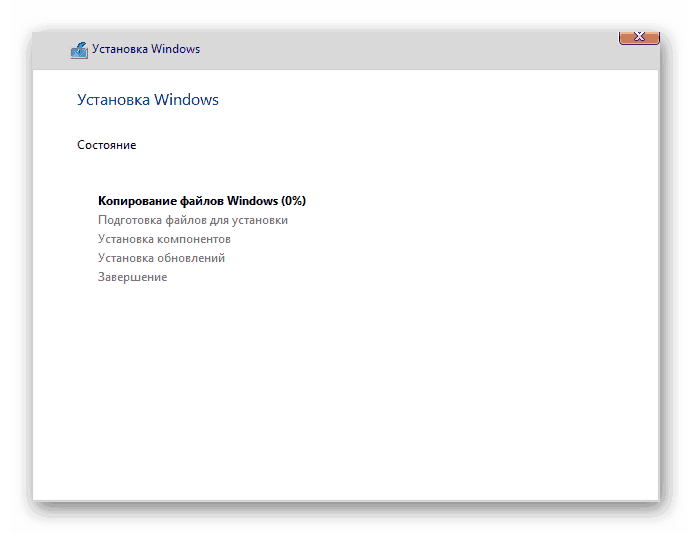Click the Завершение step
This screenshot has height=534, width=692.
pos(132,277)
